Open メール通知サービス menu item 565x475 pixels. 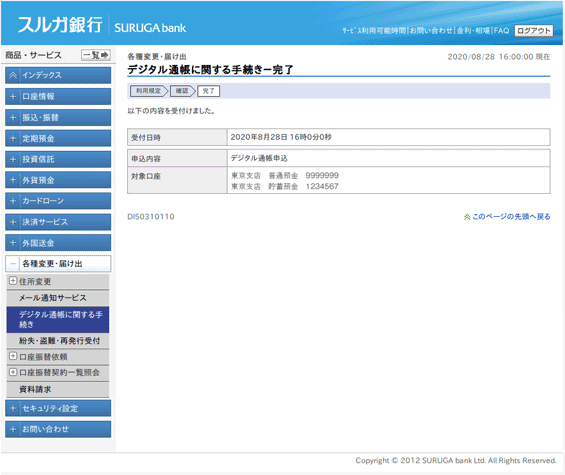point(58,298)
